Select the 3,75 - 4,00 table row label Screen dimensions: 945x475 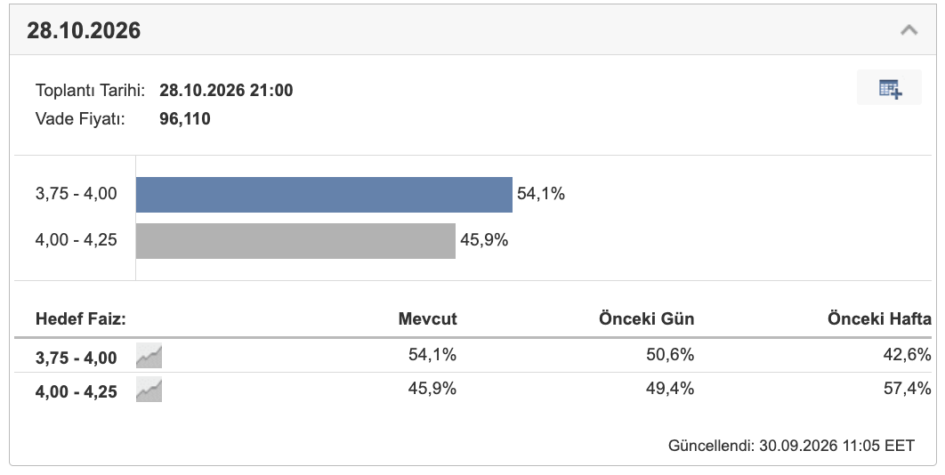[x=76, y=357]
